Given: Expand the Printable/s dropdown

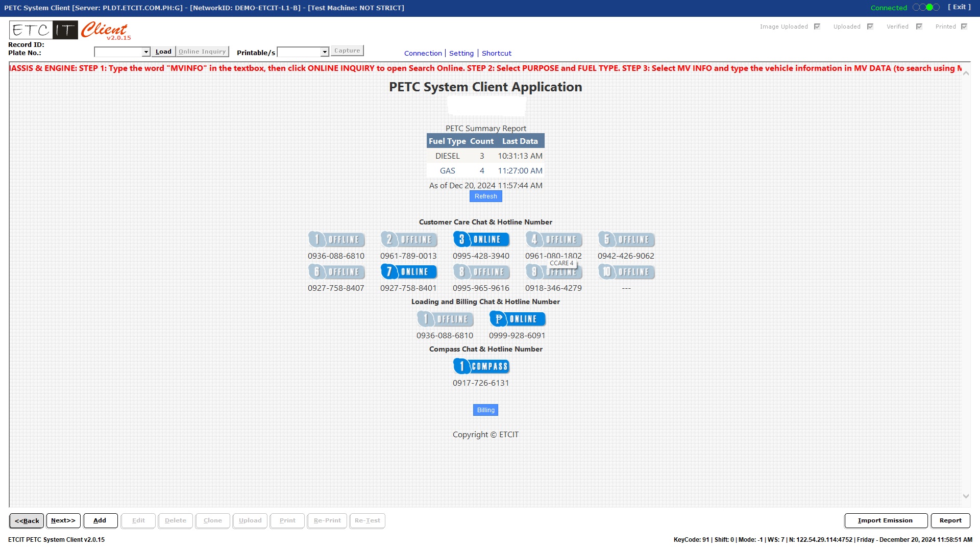Looking at the screenshot, I should click(325, 52).
